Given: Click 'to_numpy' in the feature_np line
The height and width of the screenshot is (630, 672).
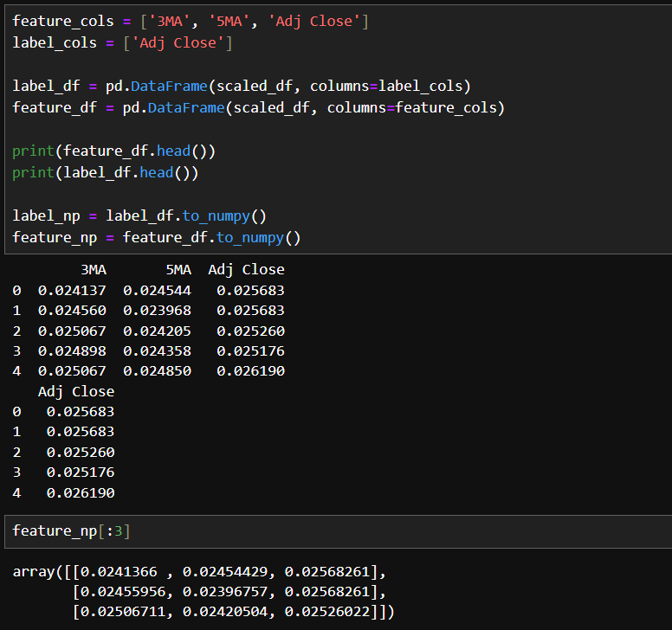Looking at the screenshot, I should click(x=250, y=237).
